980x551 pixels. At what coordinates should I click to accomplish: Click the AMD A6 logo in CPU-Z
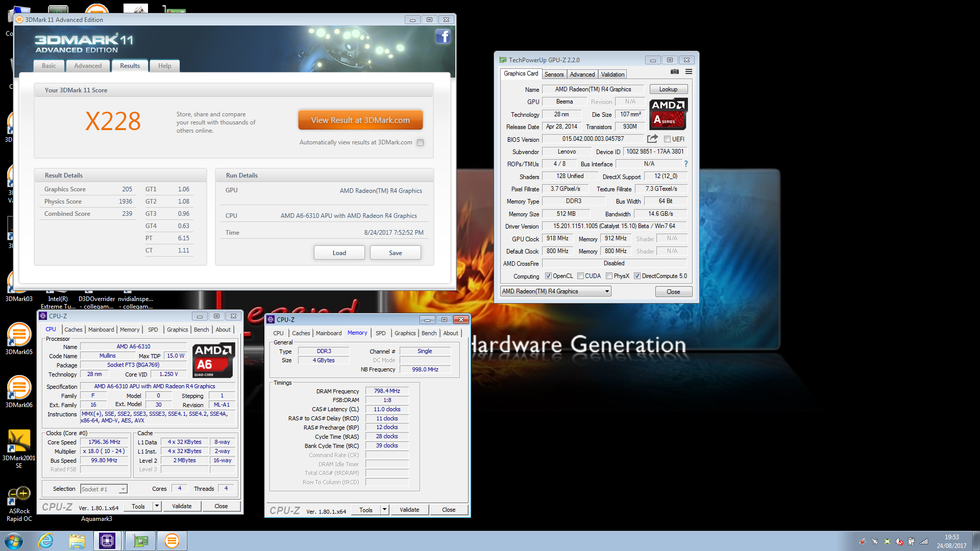tap(213, 360)
